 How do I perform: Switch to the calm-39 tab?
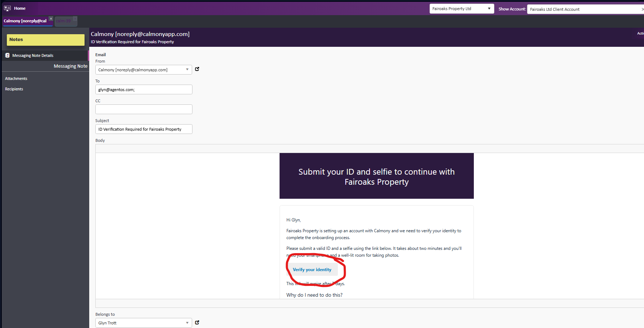coord(64,21)
